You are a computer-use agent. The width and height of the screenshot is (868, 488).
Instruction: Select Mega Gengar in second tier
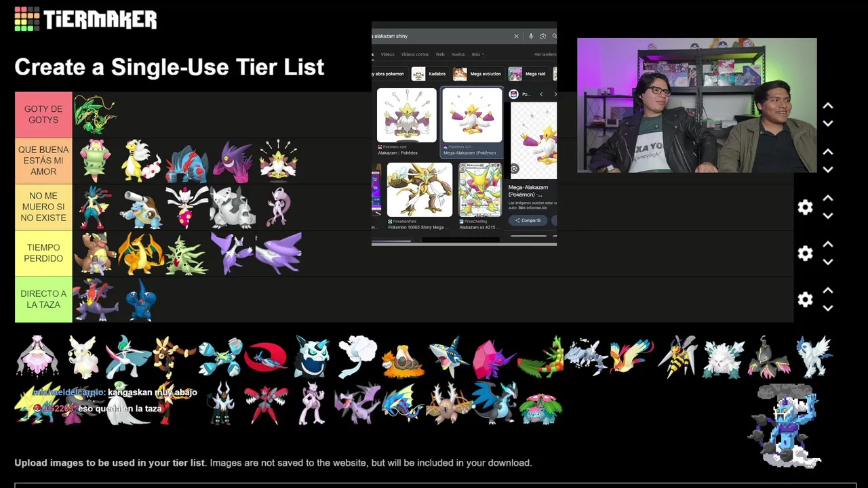(233, 161)
